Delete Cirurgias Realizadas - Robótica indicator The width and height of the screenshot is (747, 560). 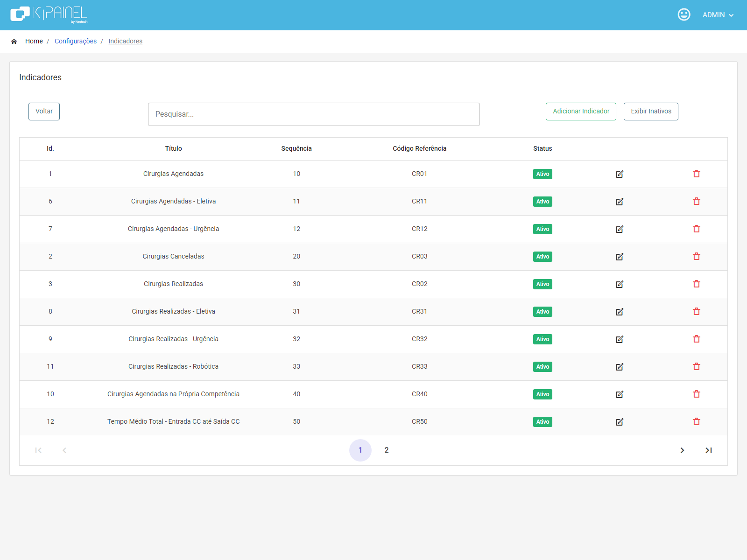pyautogui.click(x=697, y=366)
